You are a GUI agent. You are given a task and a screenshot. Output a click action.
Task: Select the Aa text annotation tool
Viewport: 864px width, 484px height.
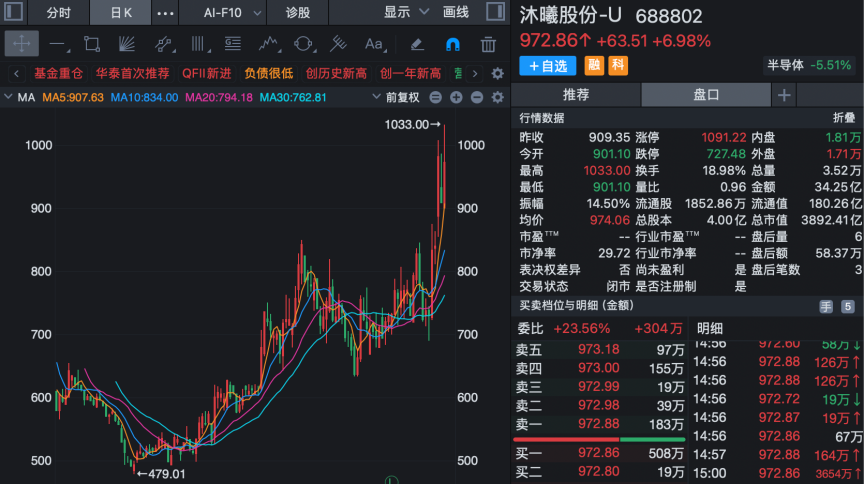click(375, 44)
